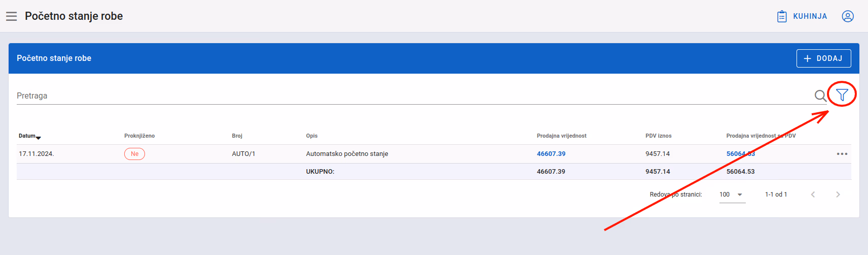Image resolution: width=868 pixels, height=255 pixels.
Task: Select the UKUPNO total label
Action: tap(320, 172)
